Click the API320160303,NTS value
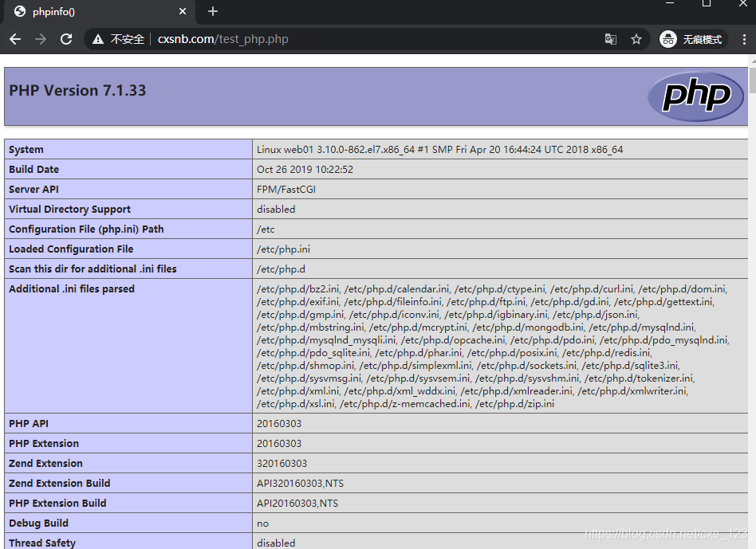 click(x=300, y=483)
